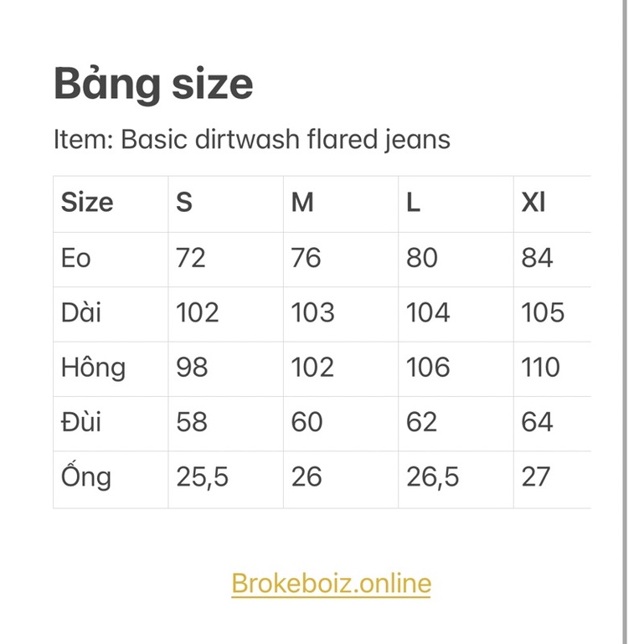Select the "S" size column header
This screenshot has height=644, width=644.
pyautogui.click(x=184, y=203)
